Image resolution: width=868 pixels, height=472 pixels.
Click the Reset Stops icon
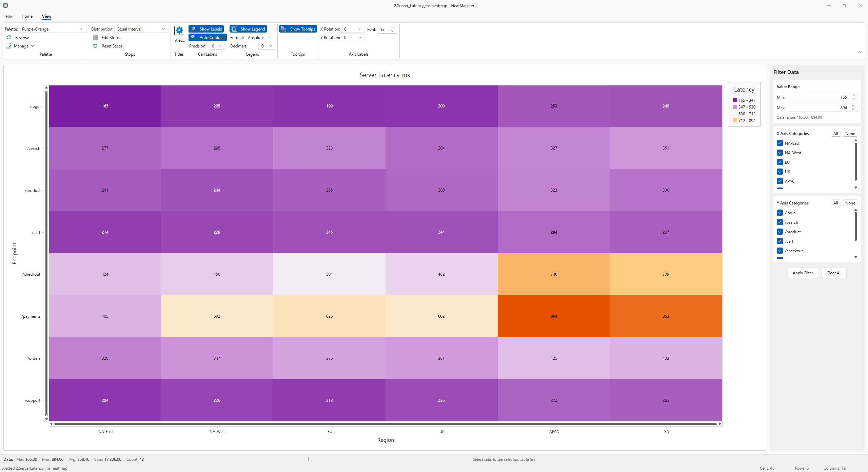point(95,46)
